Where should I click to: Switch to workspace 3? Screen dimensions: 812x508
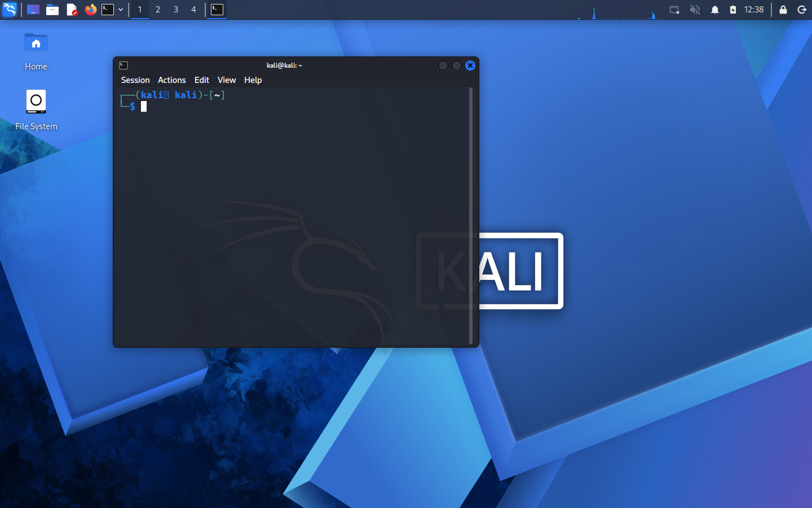coord(176,10)
